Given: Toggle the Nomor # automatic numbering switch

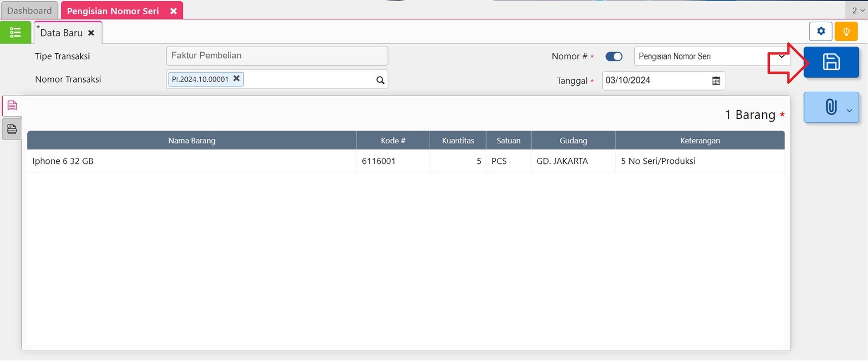Looking at the screenshot, I should pyautogui.click(x=614, y=56).
